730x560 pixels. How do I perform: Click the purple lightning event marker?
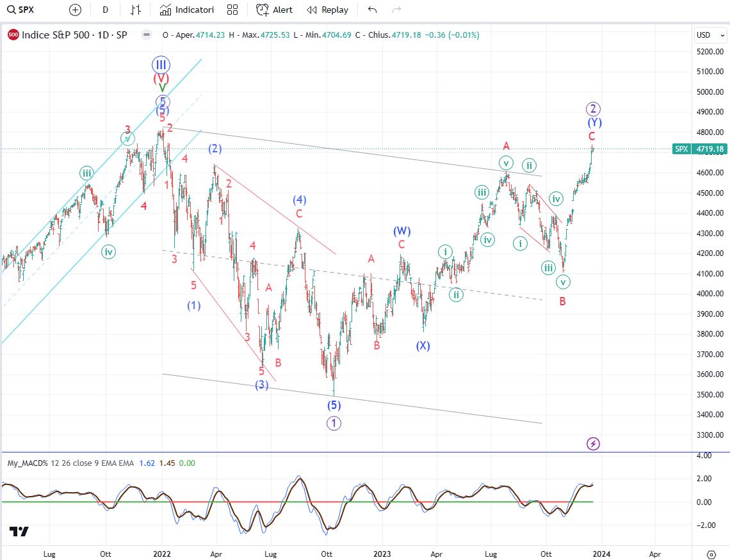(593, 444)
